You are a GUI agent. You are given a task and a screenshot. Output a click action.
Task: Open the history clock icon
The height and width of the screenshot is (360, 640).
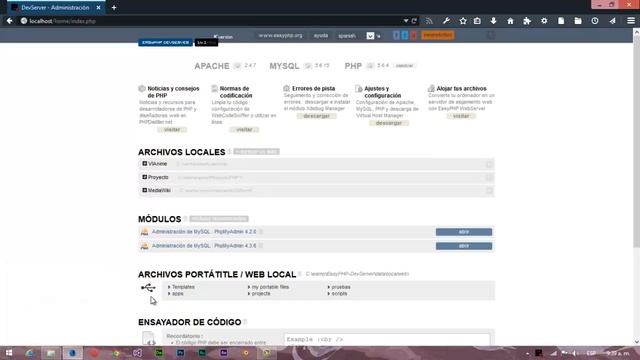coord(595,21)
